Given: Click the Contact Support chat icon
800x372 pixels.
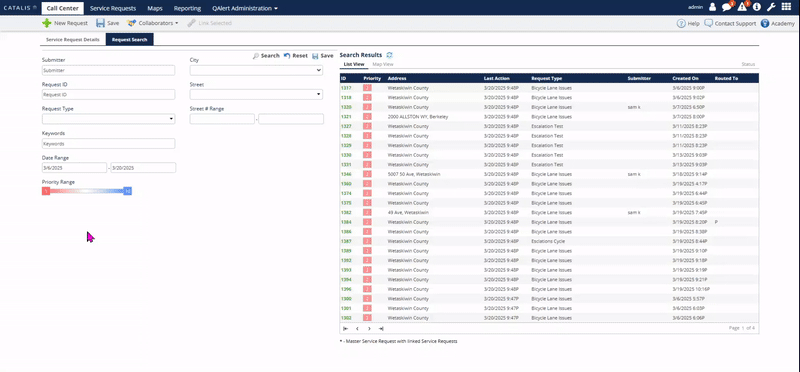Looking at the screenshot, I should pyautogui.click(x=708, y=23).
